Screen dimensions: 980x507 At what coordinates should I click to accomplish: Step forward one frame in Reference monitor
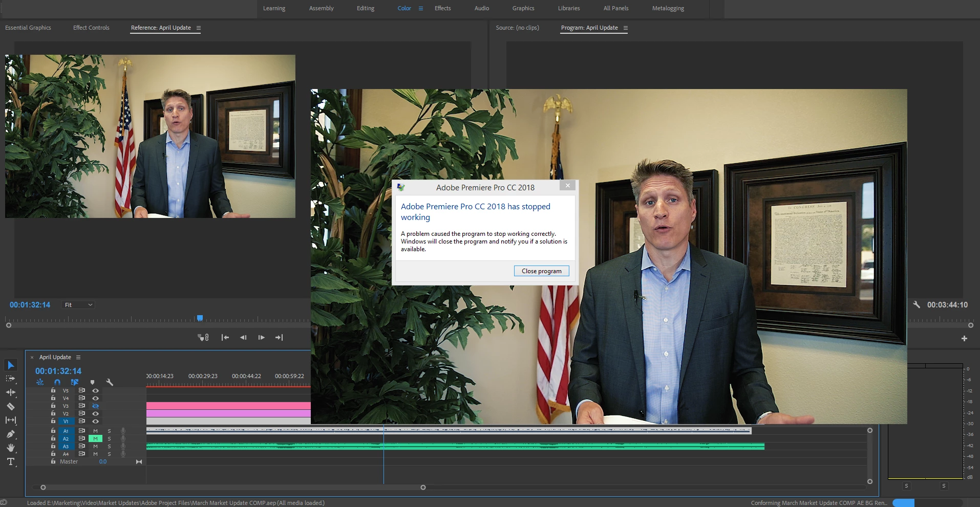pyautogui.click(x=261, y=337)
